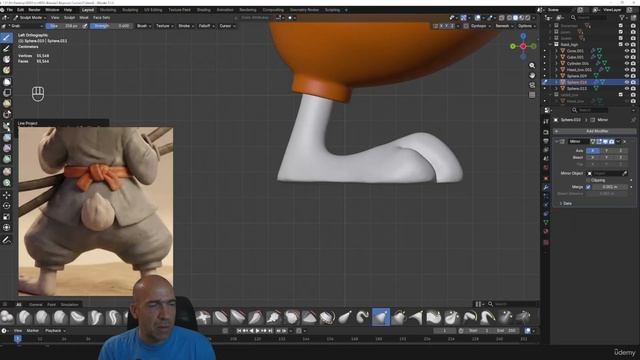Open the timeline Marker menu
Screen dimensions: 640x360
(x=32, y=331)
